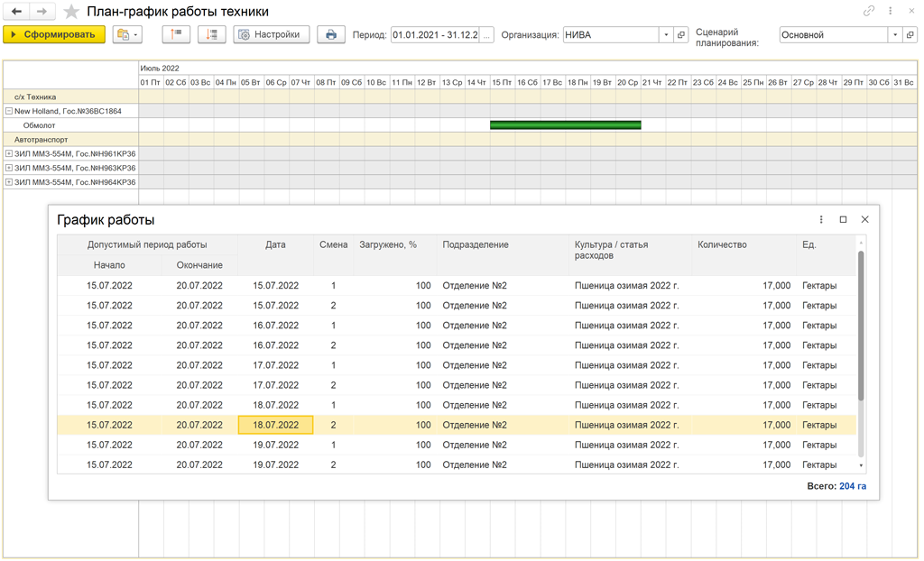This screenshot has height=561, width=924.
Task: Open the main window three-dot menu
Action: 891,12
